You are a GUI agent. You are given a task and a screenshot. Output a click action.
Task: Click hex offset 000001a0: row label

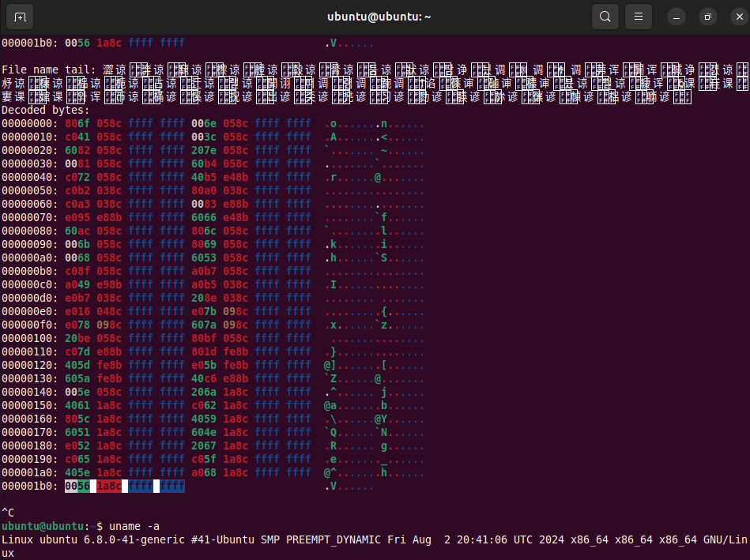[30, 472]
